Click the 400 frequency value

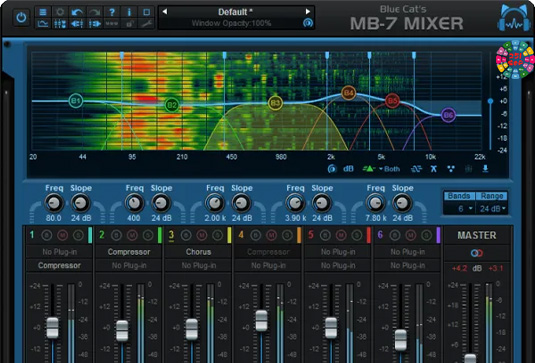coord(133,218)
